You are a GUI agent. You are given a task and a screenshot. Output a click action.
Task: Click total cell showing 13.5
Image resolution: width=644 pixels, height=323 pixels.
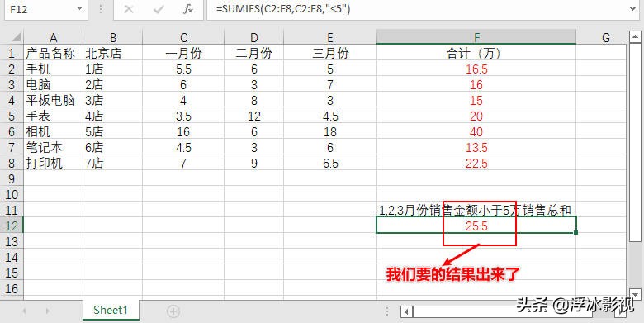click(476, 147)
